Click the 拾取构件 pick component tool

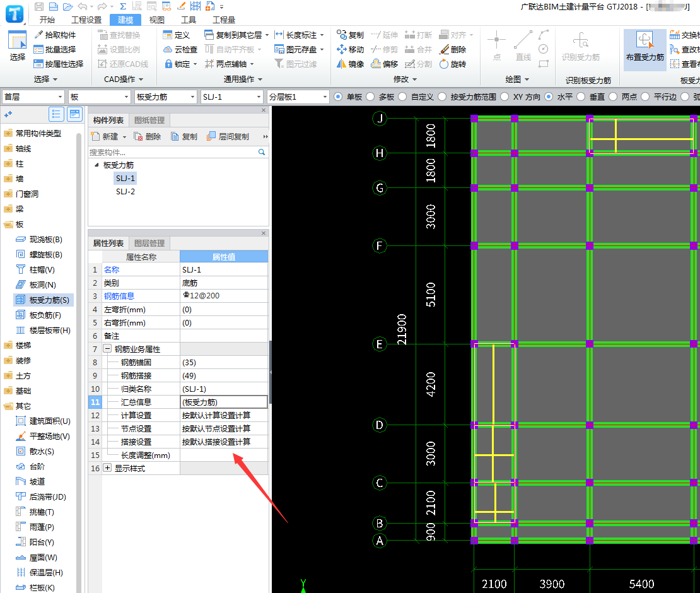pyautogui.click(x=55, y=35)
